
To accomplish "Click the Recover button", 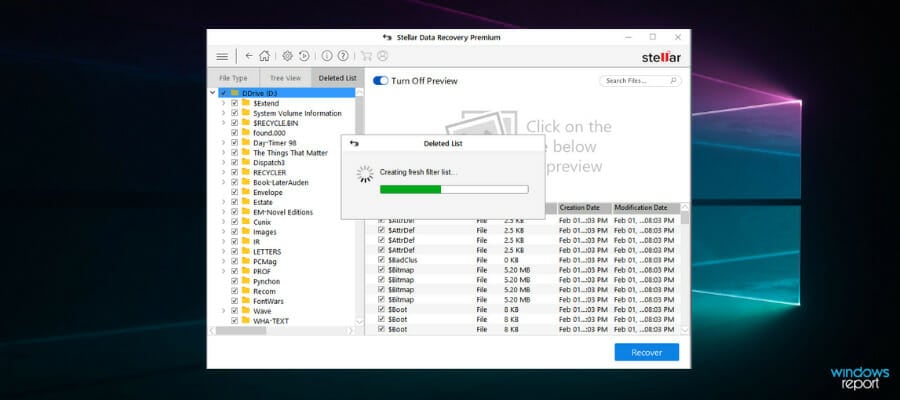I will (646, 352).
